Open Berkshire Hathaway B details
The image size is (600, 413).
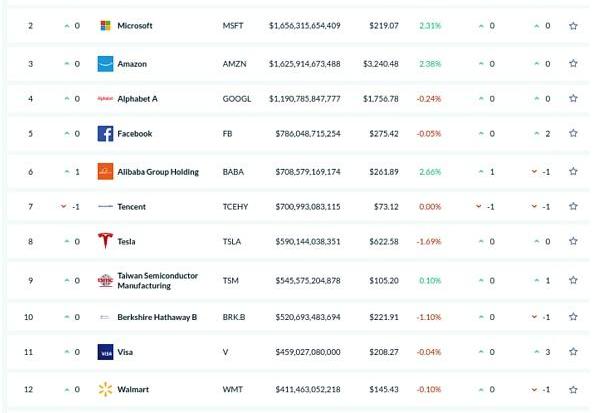click(x=157, y=317)
